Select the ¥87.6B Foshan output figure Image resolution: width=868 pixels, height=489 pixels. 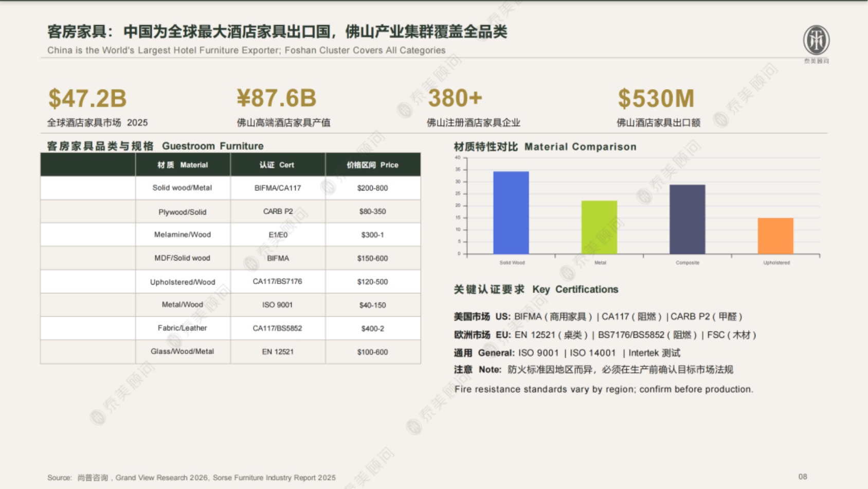point(277,98)
